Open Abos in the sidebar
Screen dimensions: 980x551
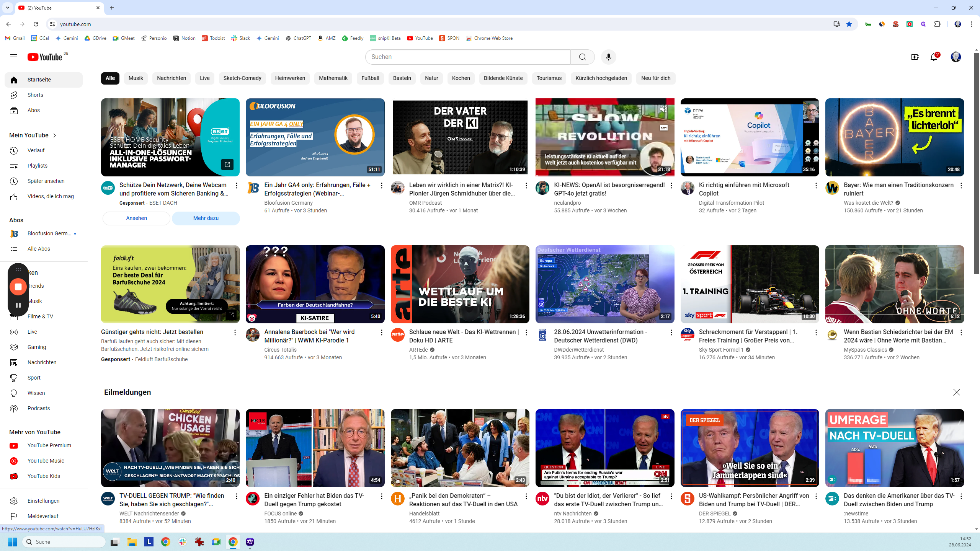point(44,110)
